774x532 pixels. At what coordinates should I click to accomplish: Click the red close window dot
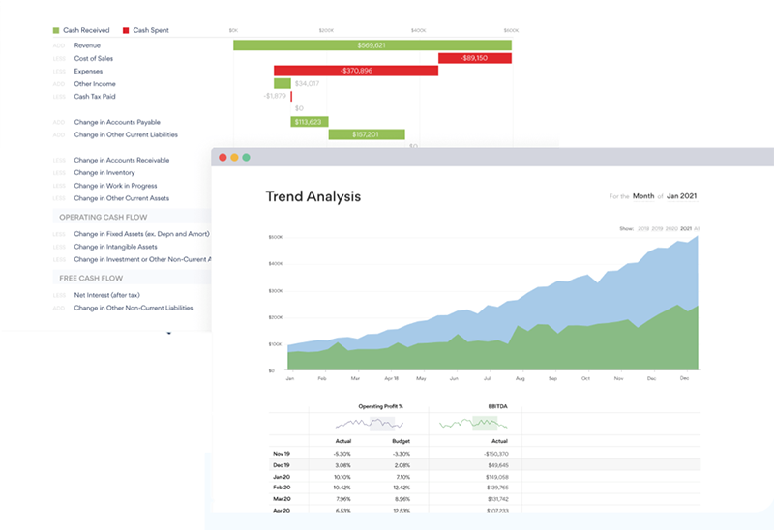tap(223, 157)
